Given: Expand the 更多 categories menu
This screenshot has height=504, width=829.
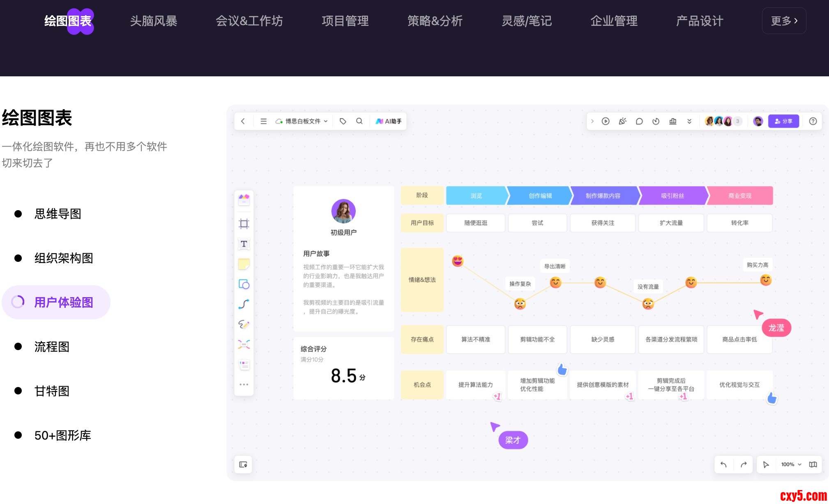Looking at the screenshot, I should [x=784, y=21].
